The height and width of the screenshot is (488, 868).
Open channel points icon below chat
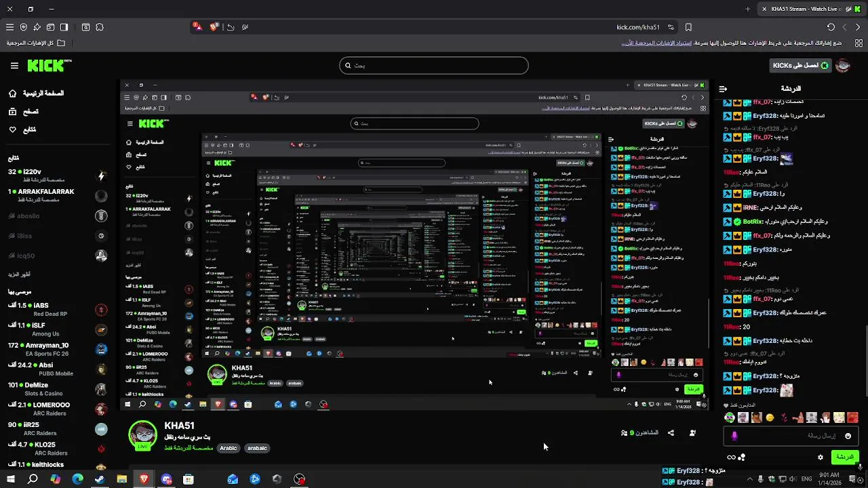pyautogui.click(x=742, y=457)
